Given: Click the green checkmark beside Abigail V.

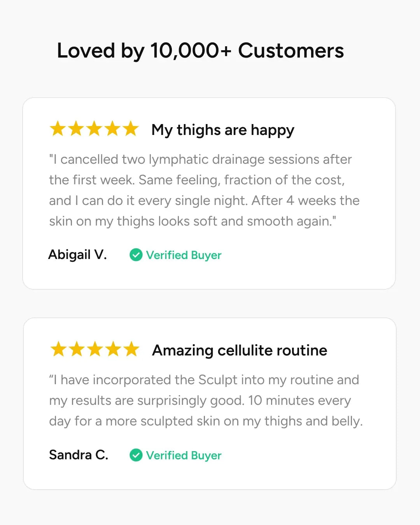Looking at the screenshot, I should [x=136, y=255].
